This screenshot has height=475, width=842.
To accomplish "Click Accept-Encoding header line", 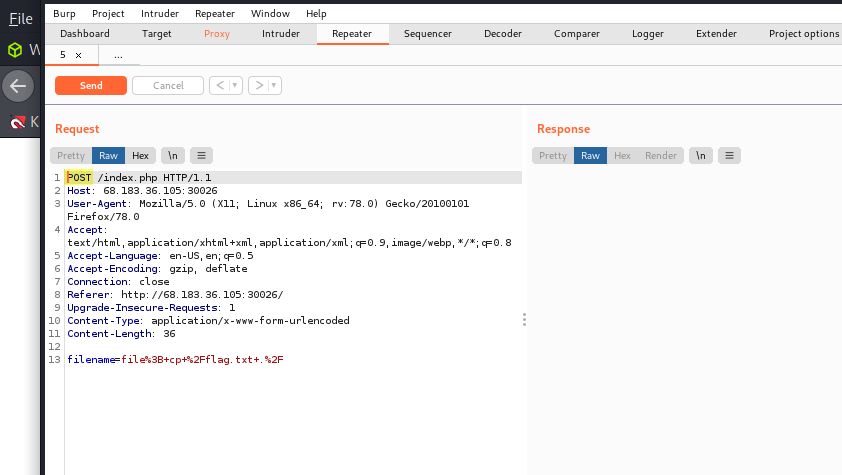I will 157,268.
